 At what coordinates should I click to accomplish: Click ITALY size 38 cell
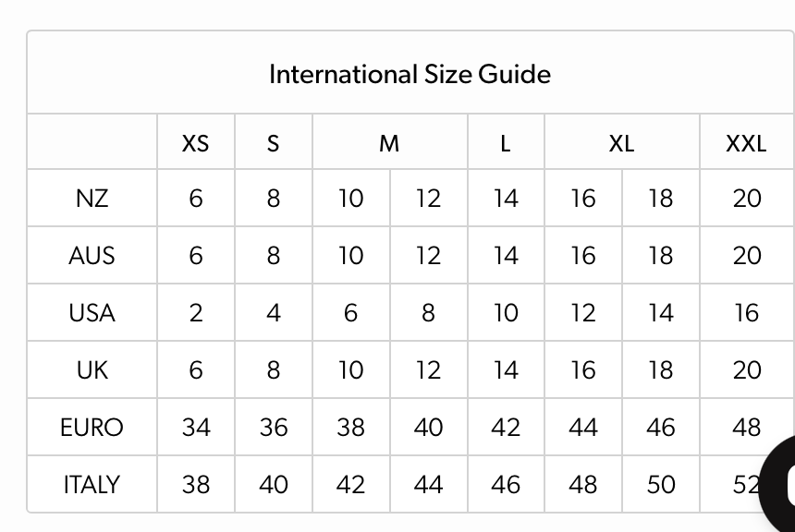[195, 485]
